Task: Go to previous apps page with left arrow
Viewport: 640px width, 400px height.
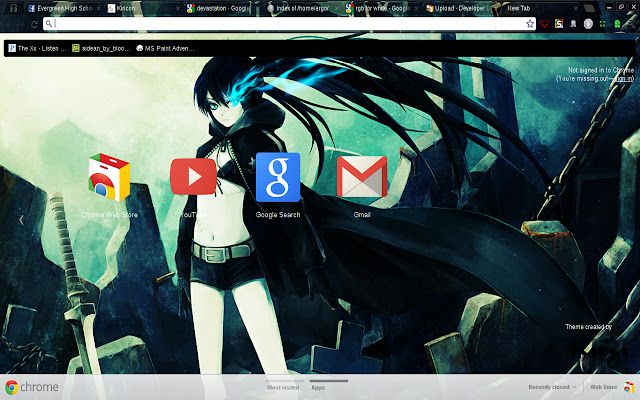Action: coord(21,220)
